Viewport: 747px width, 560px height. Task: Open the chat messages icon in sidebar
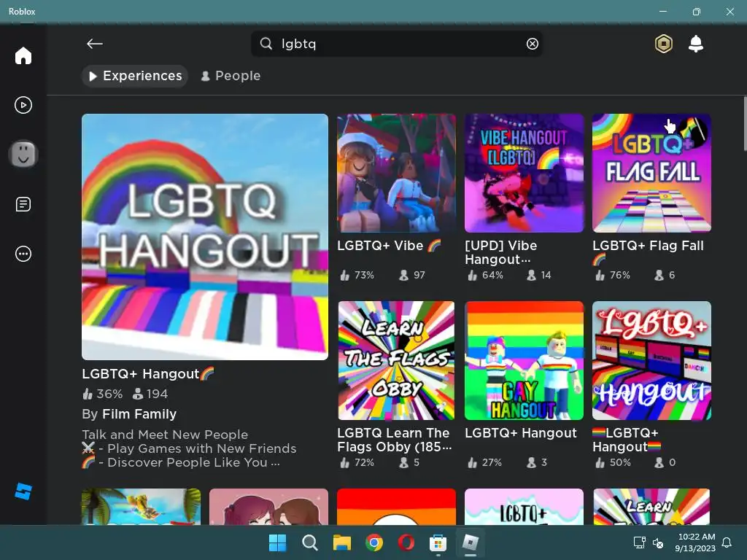coord(23,204)
